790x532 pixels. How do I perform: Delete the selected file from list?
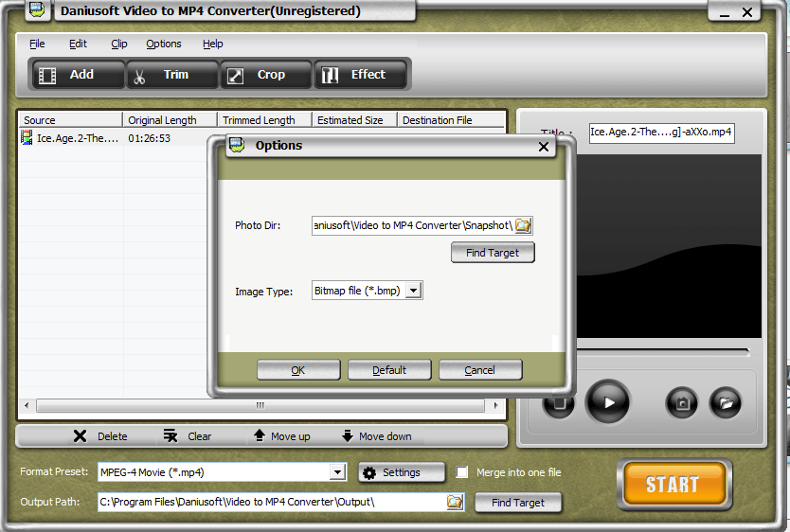[x=100, y=436]
